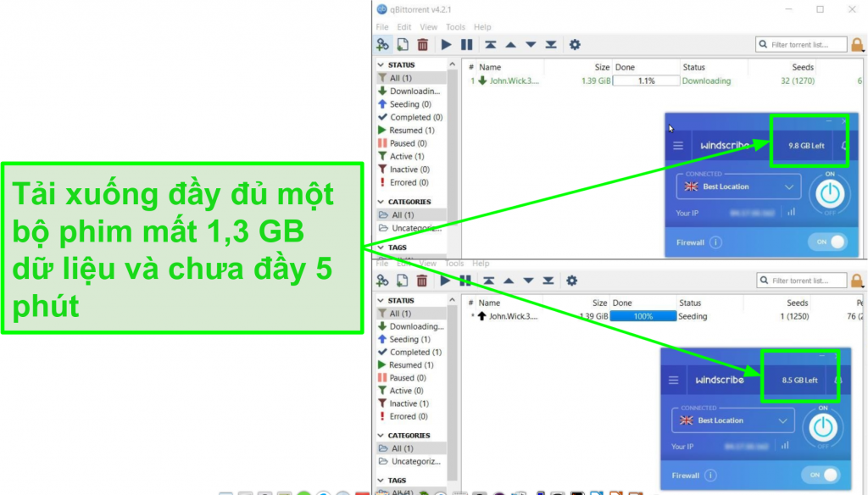Move torrent to top of queue, top toolbar
The height and width of the screenshot is (495, 868).
click(x=491, y=45)
